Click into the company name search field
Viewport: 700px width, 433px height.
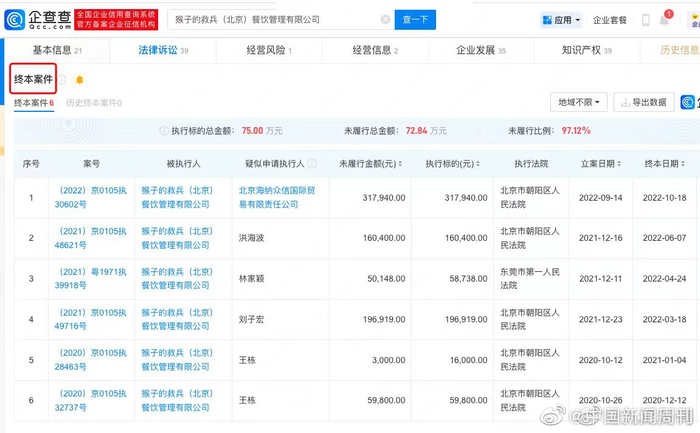pos(270,20)
